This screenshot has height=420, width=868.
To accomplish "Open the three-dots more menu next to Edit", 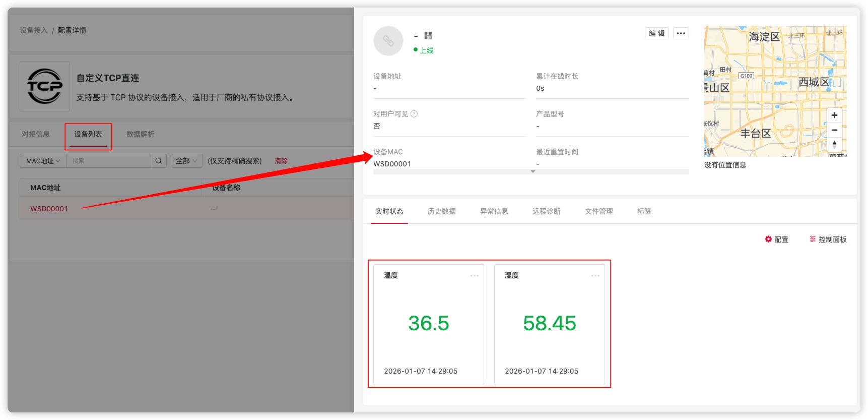I will 681,33.
